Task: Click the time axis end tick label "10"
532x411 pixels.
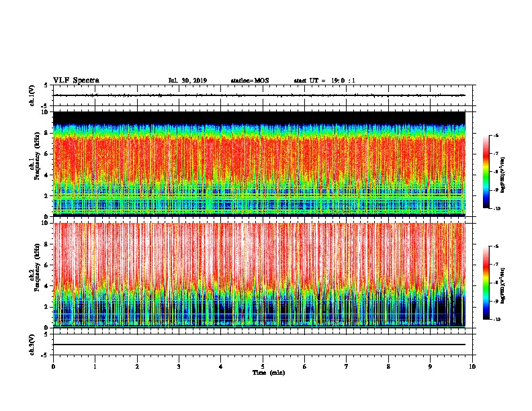Action: [x=472, y=367]
